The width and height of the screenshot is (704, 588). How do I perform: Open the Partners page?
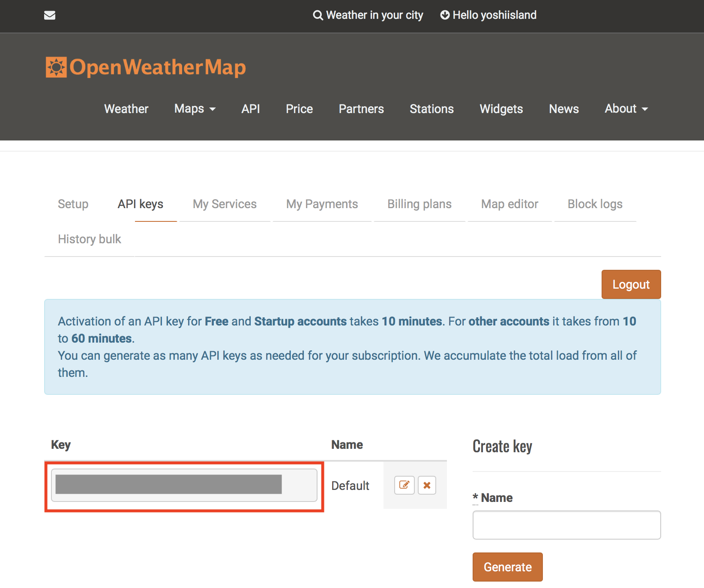pyautogui.click(x=361, y=109)
